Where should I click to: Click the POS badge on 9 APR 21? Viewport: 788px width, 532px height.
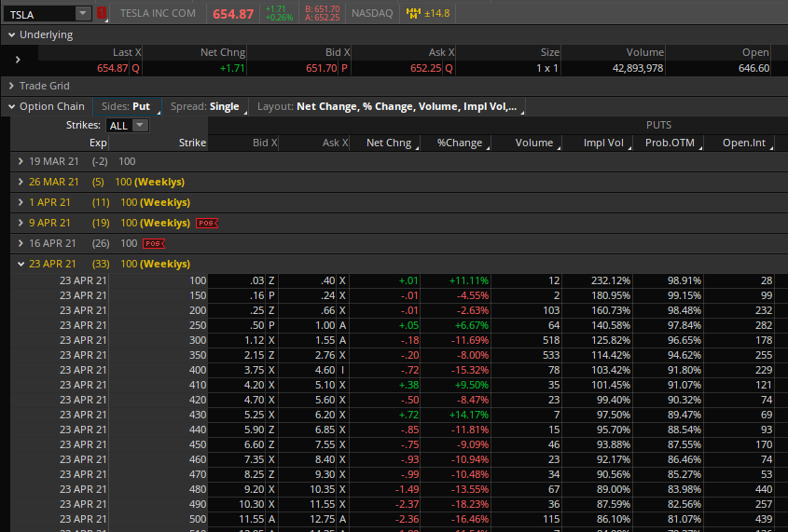[x=206, y=223]
